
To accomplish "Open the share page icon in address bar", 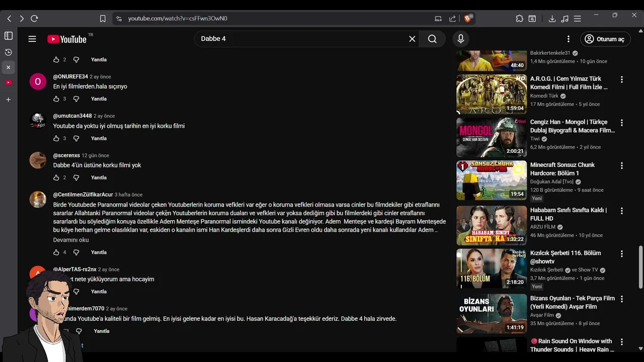I will (x=452, y=19).
